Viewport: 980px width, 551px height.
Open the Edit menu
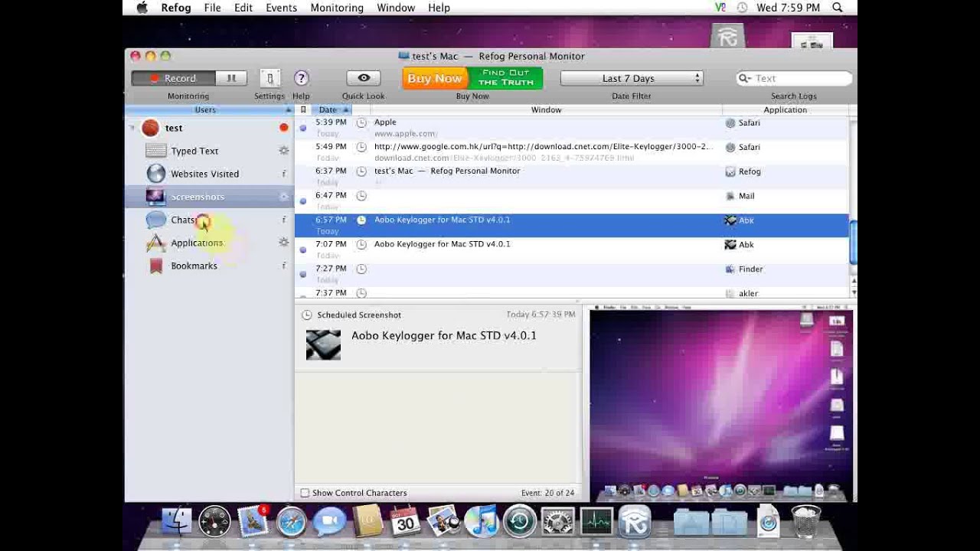(243, 8)
